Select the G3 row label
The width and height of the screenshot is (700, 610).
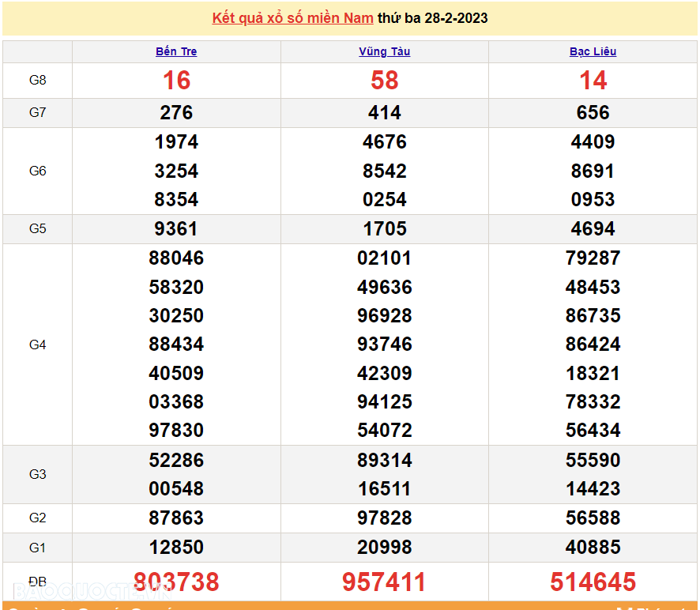click(x=37, y=474)
